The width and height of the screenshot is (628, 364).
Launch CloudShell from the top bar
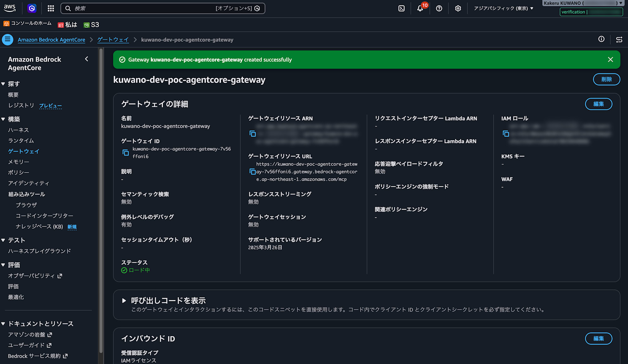tap(401, 8)
